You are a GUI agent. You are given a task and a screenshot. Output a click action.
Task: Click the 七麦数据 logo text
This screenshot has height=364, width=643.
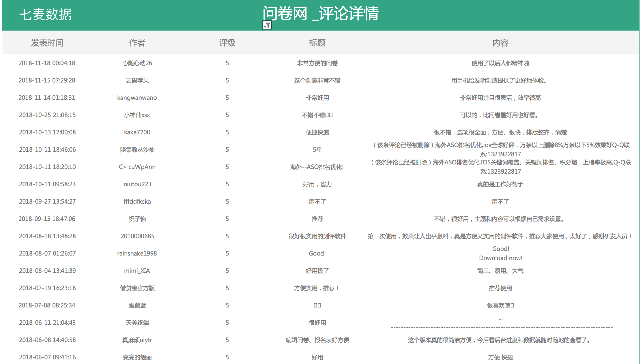coord(46,14)
